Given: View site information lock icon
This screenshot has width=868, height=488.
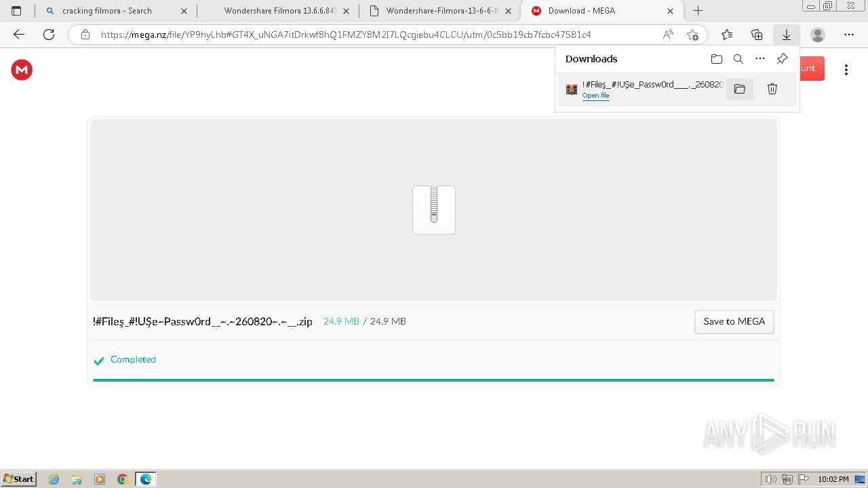Looking at the screenshot, I should point(85,35).
